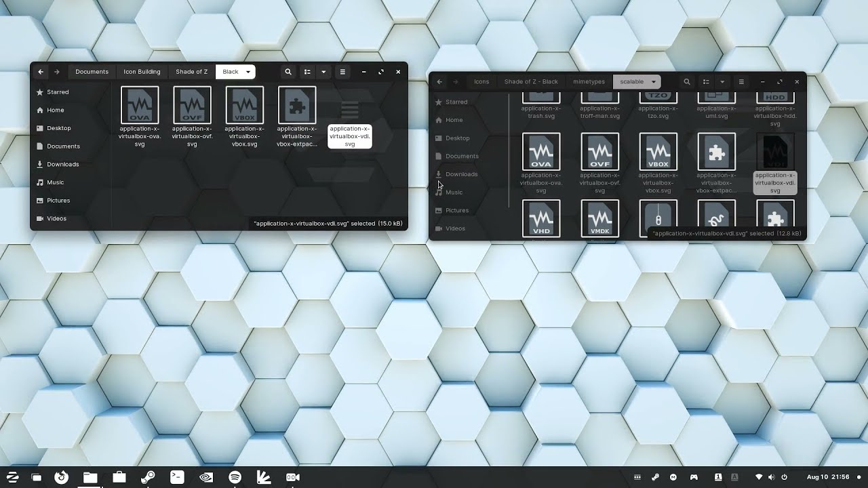Select the VMDK file icon in the scalable window
The image size is (868, 488).
point(600,218)
